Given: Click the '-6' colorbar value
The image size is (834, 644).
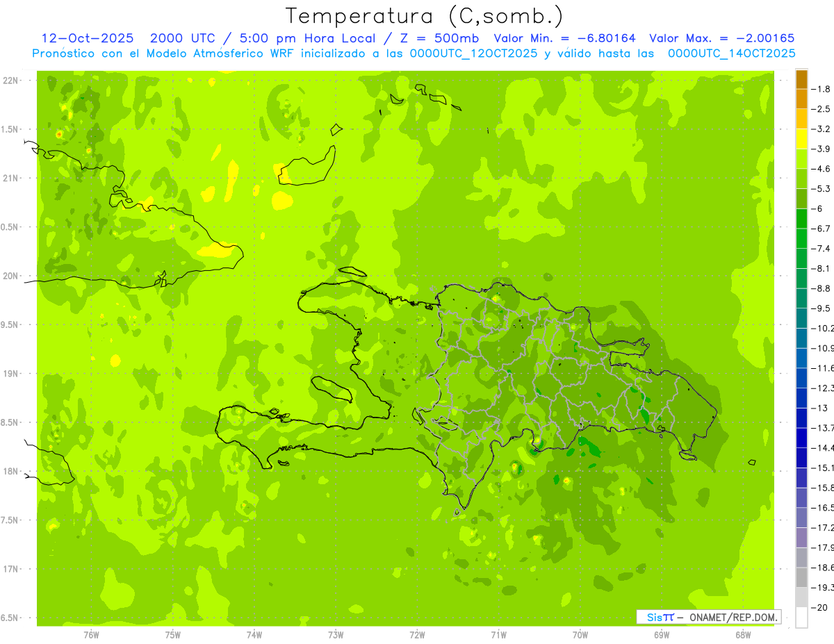Looking at the screenshot, I should pos(818,208).
